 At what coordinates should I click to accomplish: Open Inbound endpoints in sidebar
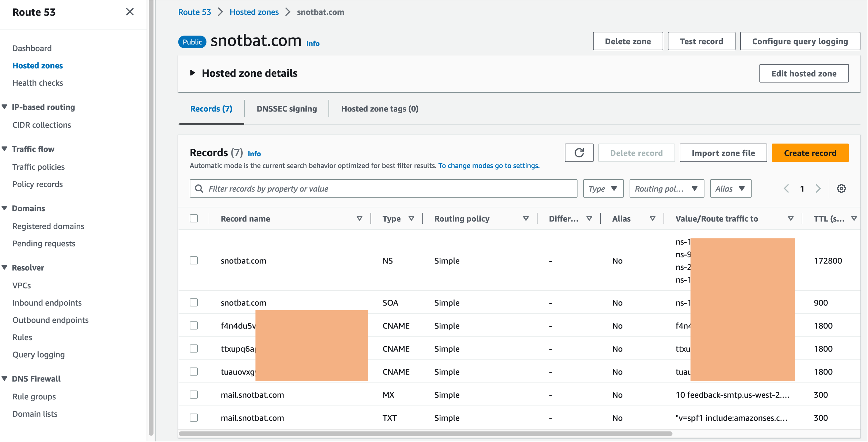coord(47,303)
